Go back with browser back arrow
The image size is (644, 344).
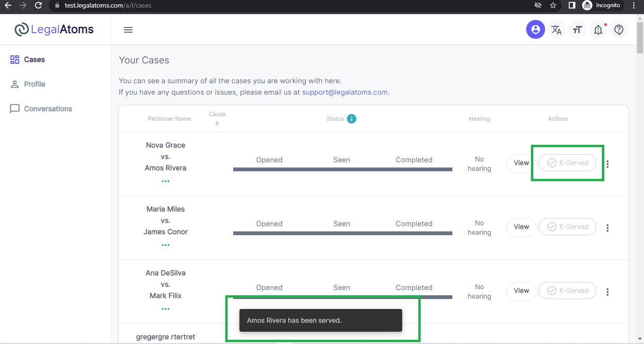tap(8, 6)
